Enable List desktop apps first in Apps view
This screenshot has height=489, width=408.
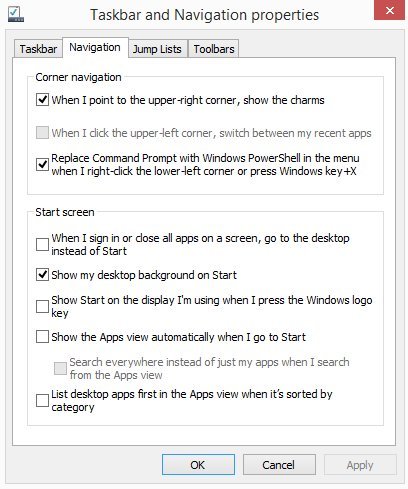point(42,400)
